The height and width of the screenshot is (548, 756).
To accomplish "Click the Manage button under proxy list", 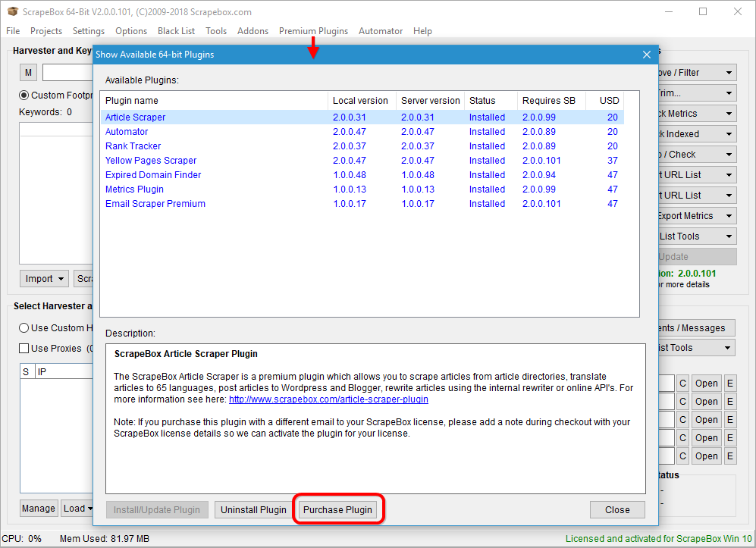I will tap(38, 509).
